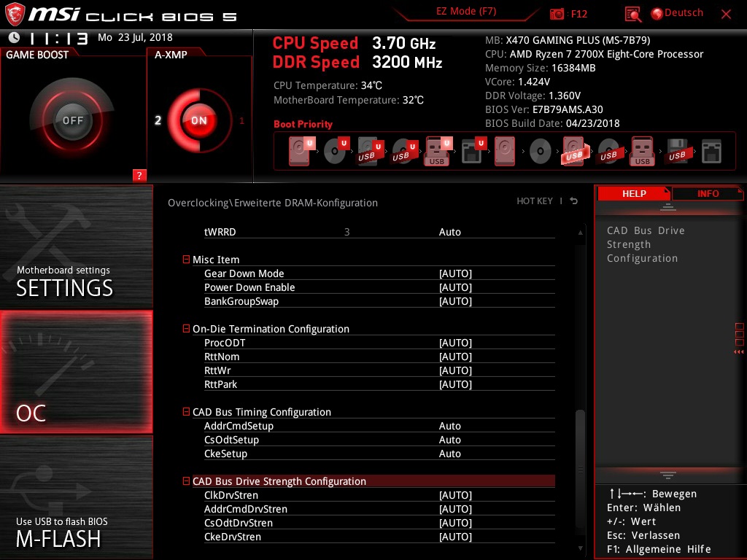The image size is (747, 560).
Task: Open the SETTINGS motherboard menu
Action: (76, 246)
